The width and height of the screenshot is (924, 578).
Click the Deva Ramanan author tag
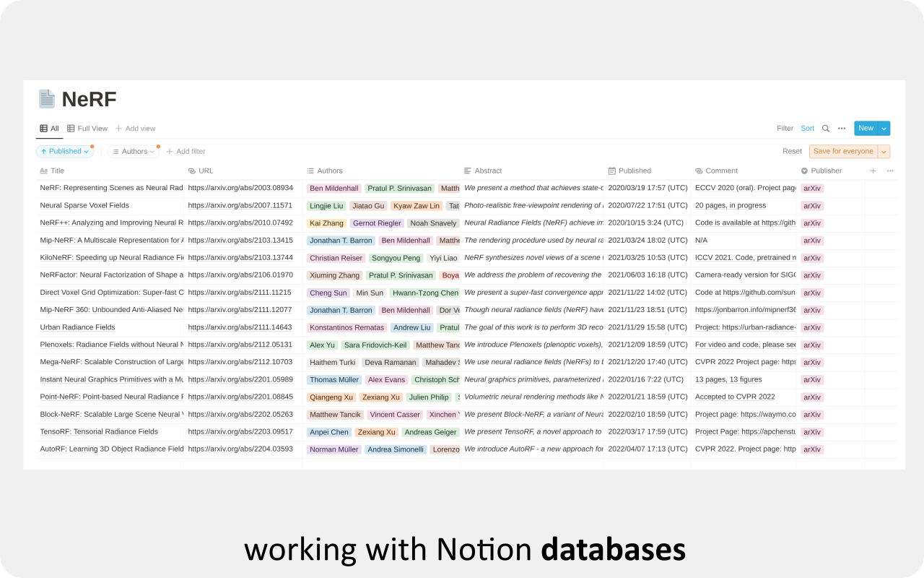pyautogui.click(x=390, y=363)
